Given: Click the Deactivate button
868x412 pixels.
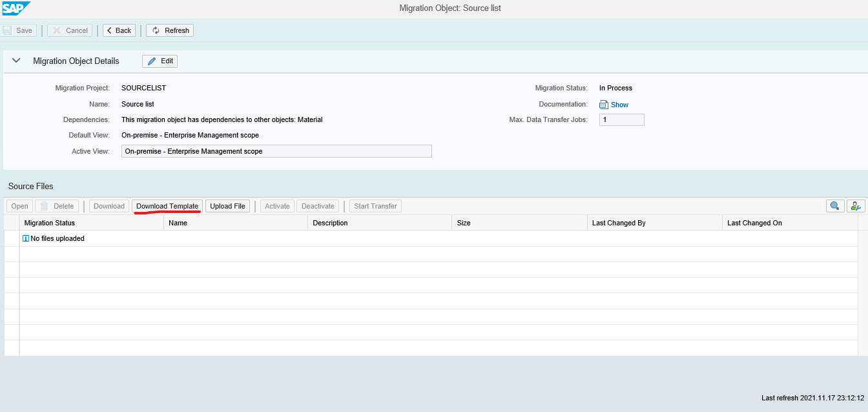Looking at the screenshot, I should tap(318, 205).
